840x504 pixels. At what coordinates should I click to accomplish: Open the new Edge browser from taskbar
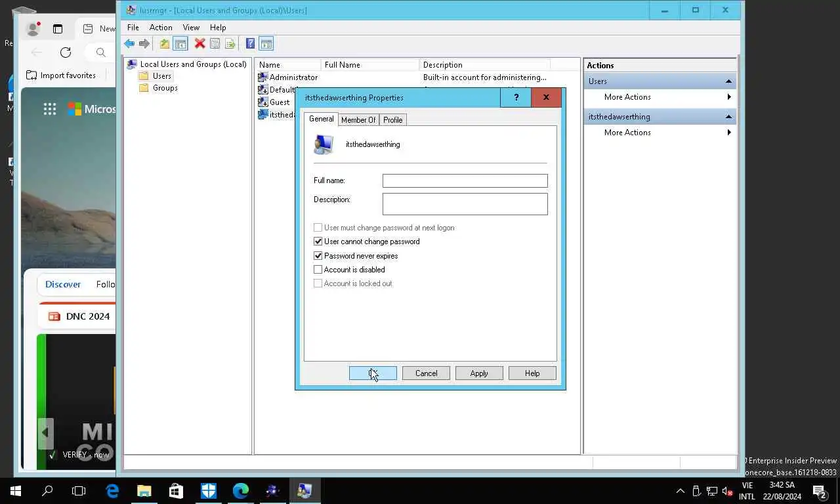coord(240,491)
